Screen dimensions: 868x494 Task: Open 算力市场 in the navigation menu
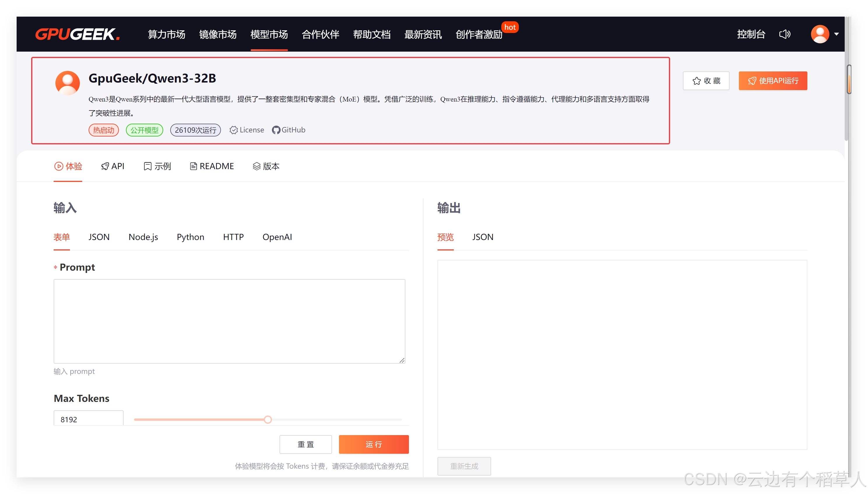click(x=166, y=34)
